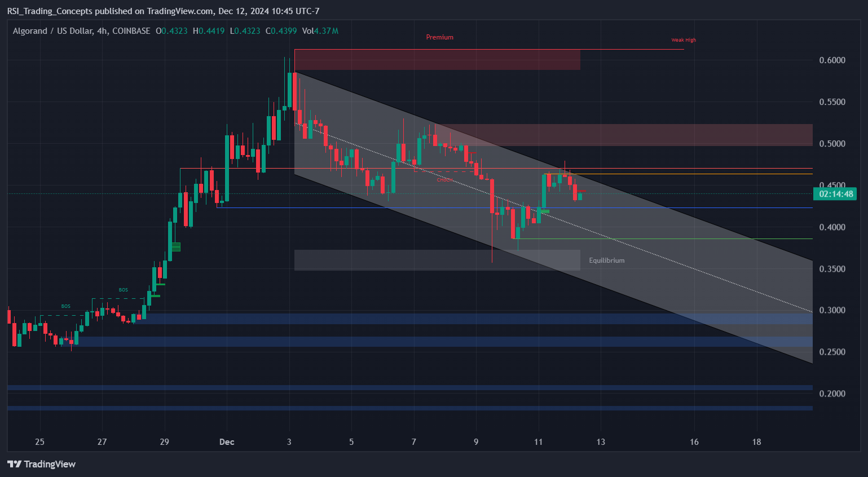Click date 25 on time axis

pos(39,441)
